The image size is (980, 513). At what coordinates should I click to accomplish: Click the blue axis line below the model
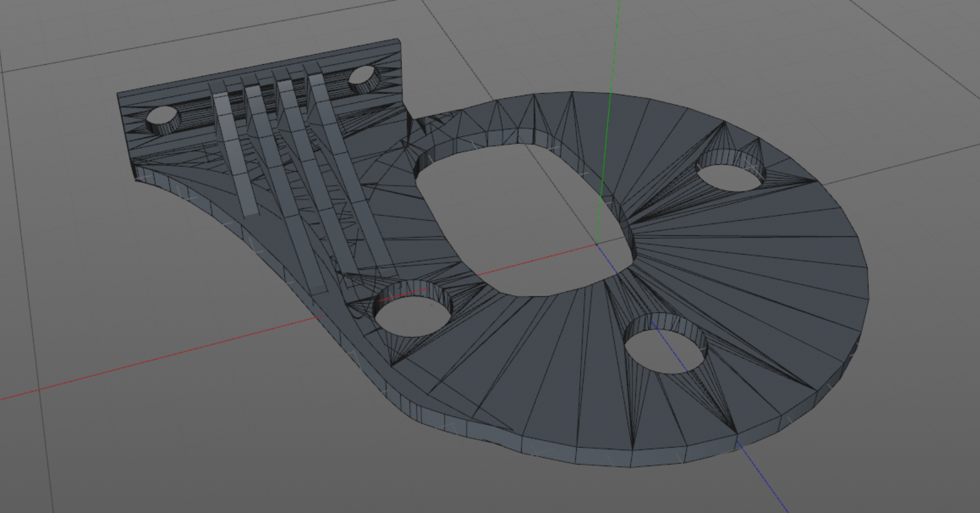[x=765, y=480]
